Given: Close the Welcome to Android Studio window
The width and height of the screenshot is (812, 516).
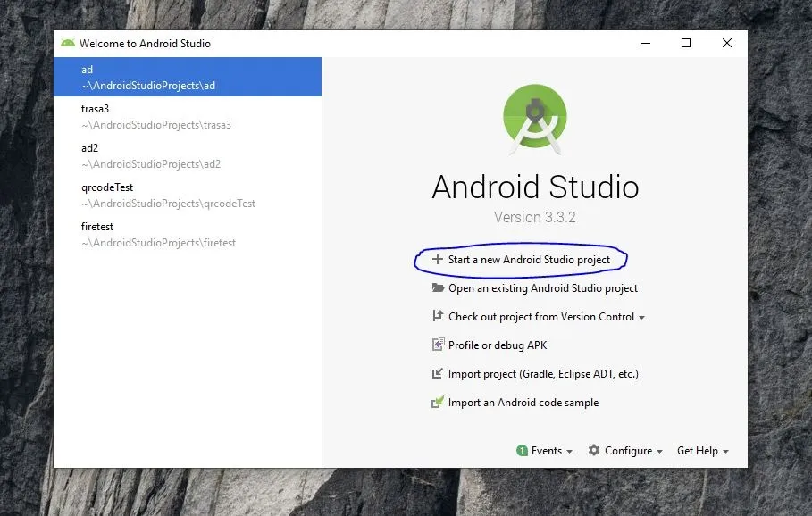Looking at the screenshot, I should [726, 43].
